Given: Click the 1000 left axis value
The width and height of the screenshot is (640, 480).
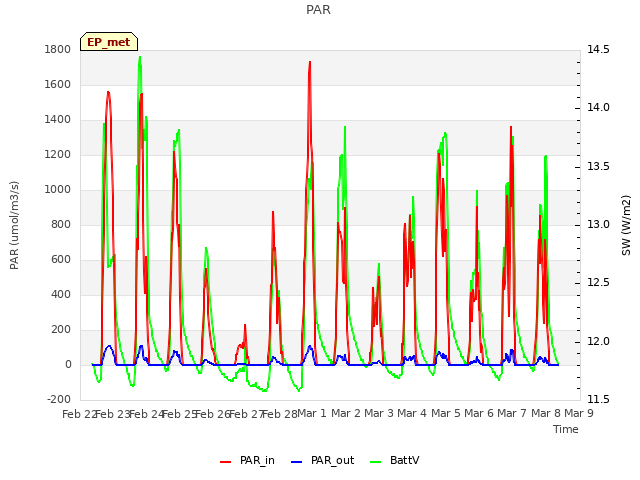Looking at the screenshot, I should [x=58, y=190].
